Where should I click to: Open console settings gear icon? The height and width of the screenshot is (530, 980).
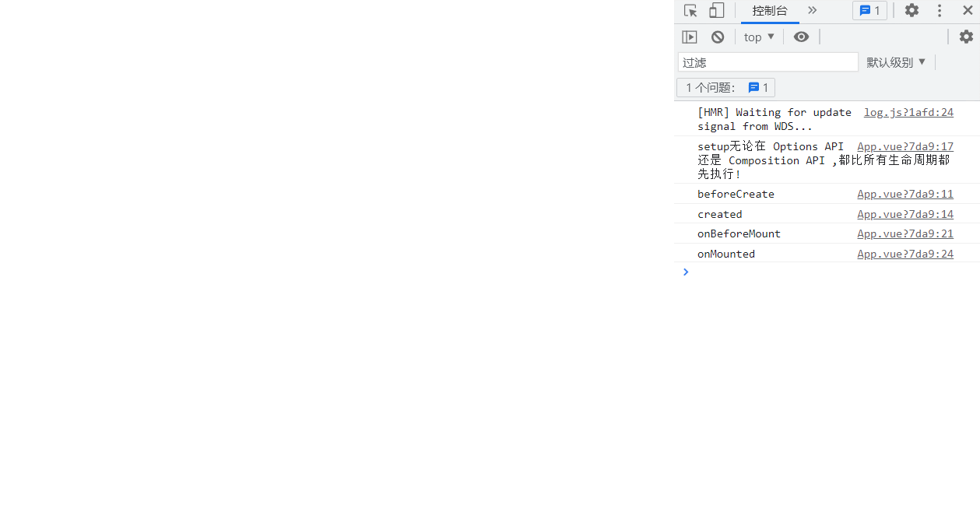tap(966, 37)
